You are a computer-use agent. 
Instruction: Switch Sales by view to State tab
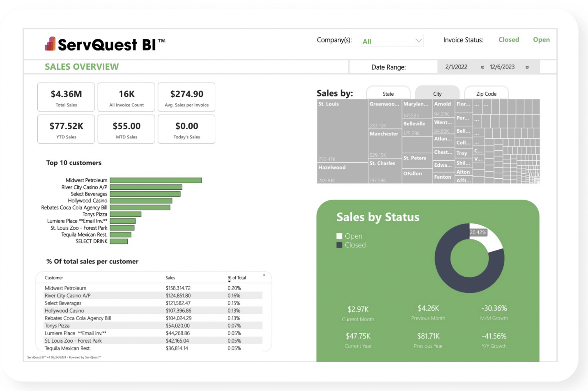click(388, 93)
